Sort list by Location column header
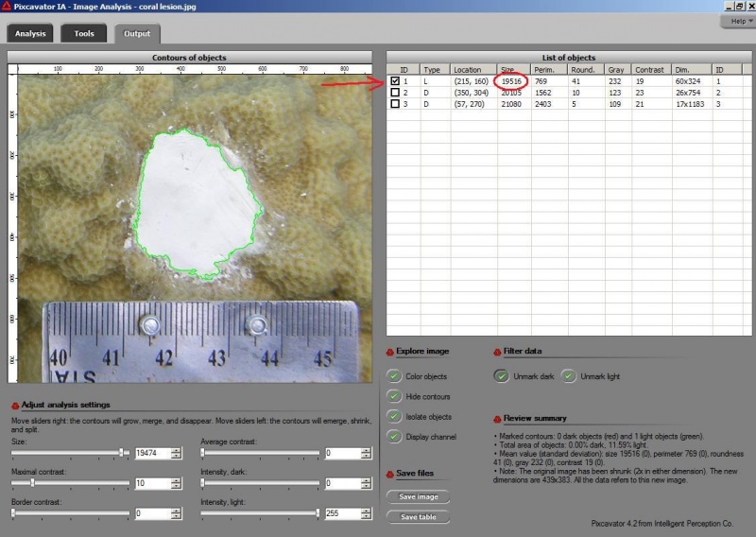756x537 pixels. (x=473, y=69)
